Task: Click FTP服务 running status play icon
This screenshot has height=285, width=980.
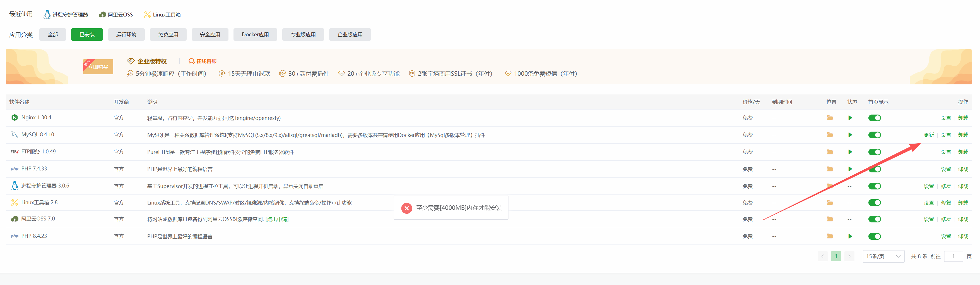Action: tap(850, 152)
